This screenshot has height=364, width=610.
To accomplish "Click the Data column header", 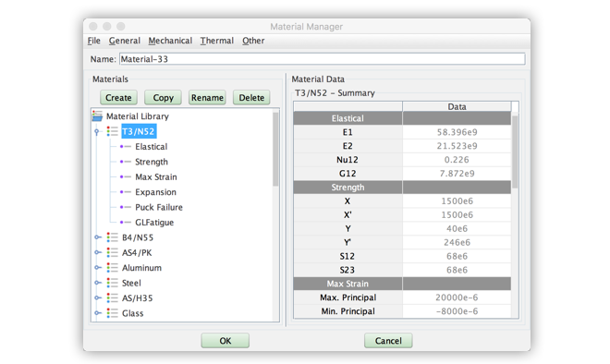I will click(x=457, y=106).
